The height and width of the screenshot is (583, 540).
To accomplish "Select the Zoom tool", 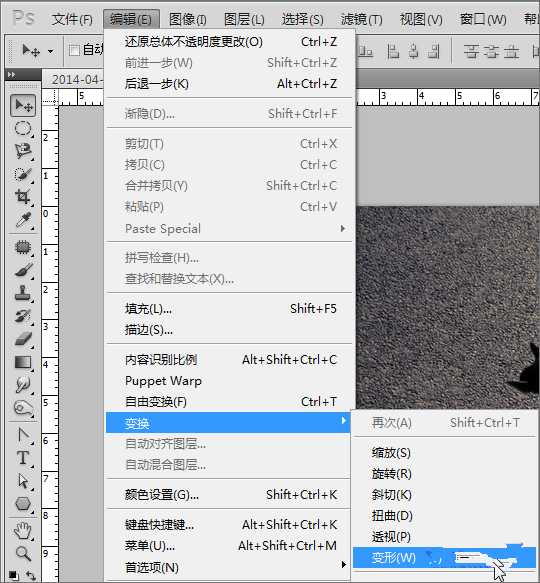I will (23, 554).
